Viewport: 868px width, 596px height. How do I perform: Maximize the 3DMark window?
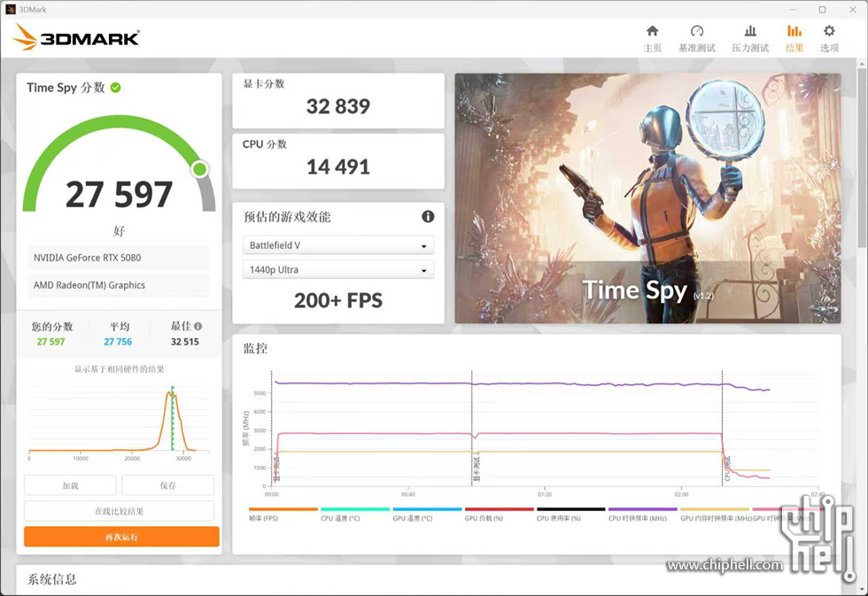tap(823, 10)
